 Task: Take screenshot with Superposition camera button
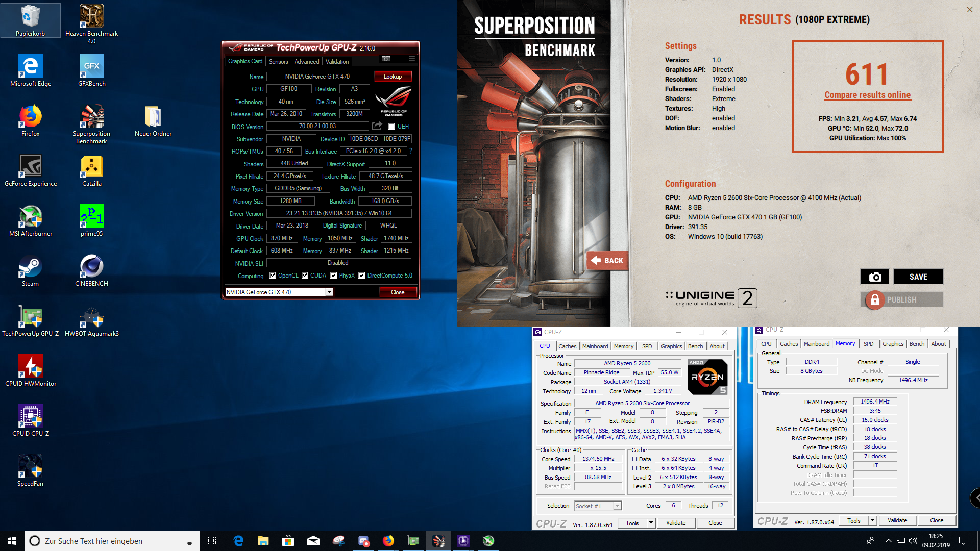(875, 277)
